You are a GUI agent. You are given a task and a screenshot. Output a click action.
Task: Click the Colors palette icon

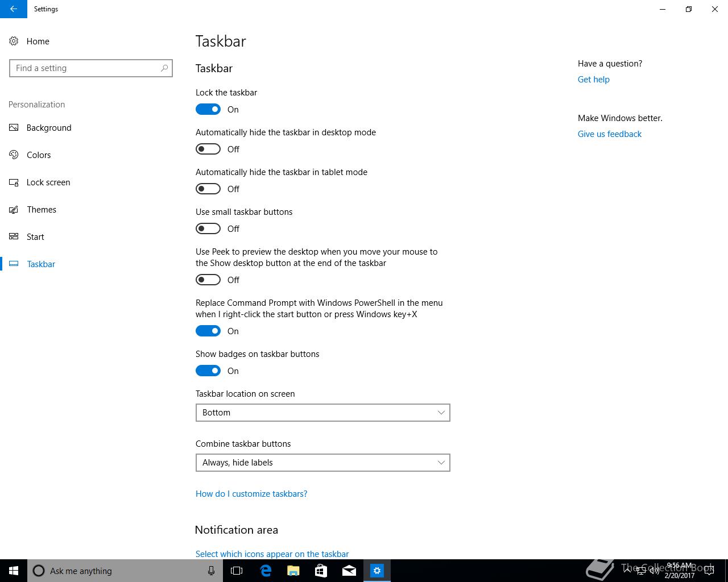point(14,155)
